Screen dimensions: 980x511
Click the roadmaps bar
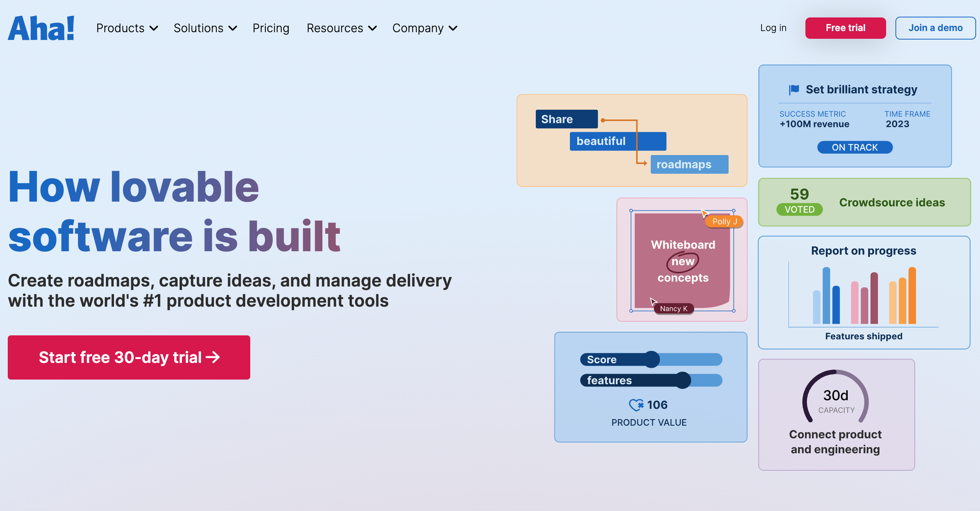pos(689,164)
